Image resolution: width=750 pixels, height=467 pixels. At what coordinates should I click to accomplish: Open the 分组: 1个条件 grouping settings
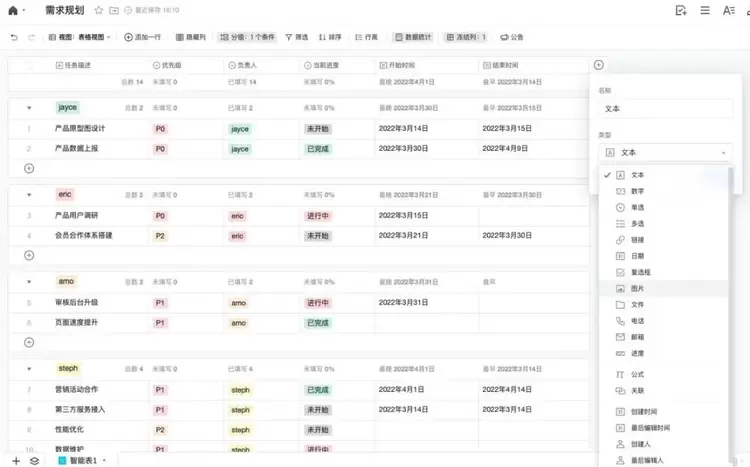click(247, 37)
